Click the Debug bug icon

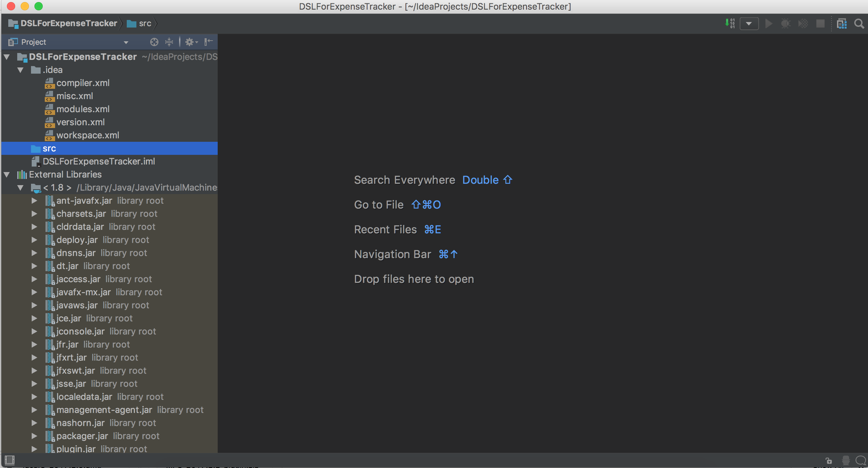[785, 23]
